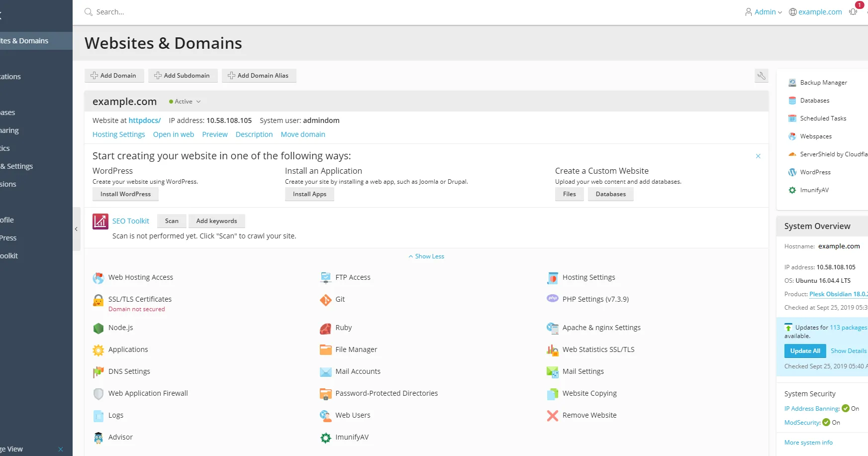868x456 pixels.
Task: Click the Update All button
Action: click(x=805, y=351)
